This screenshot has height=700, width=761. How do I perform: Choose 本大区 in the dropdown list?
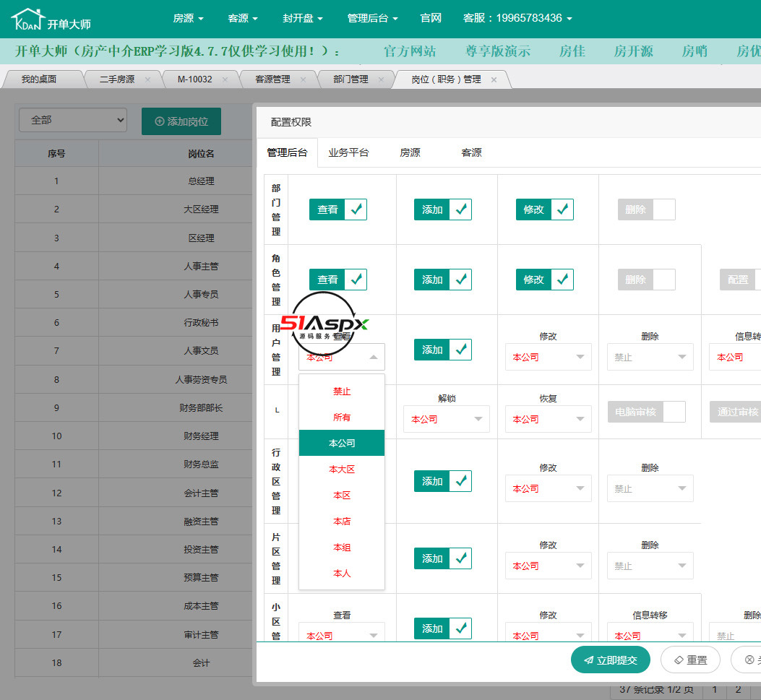(x=342, y=469)
